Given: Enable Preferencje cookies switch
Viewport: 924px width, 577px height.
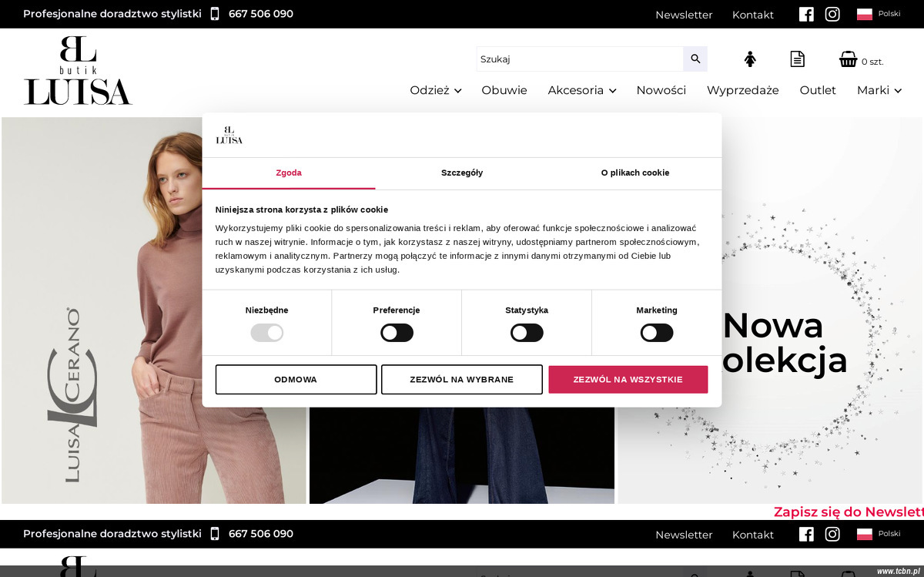Looking at the screenshot, I should [x=397, y=333].
